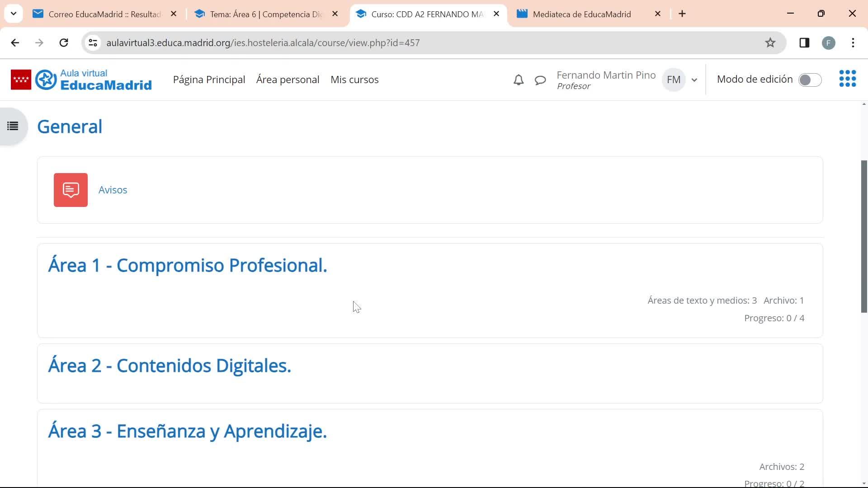Expand the Fernando Martin Pino user menu

tap(694, 80)
